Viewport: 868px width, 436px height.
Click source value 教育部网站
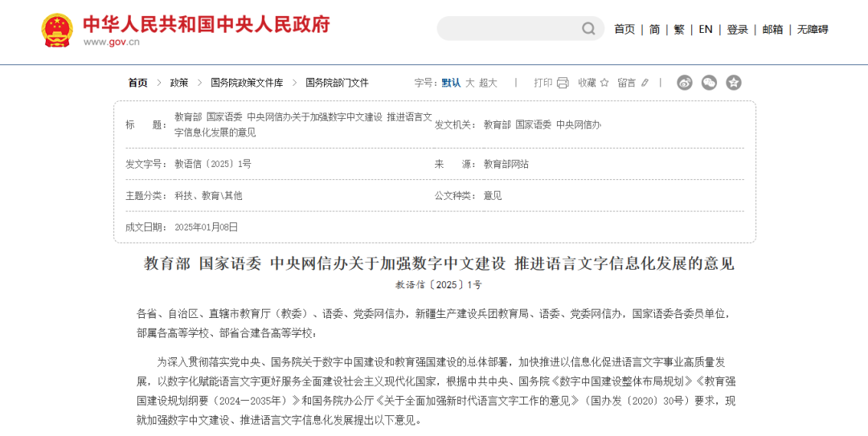point(506,165)
